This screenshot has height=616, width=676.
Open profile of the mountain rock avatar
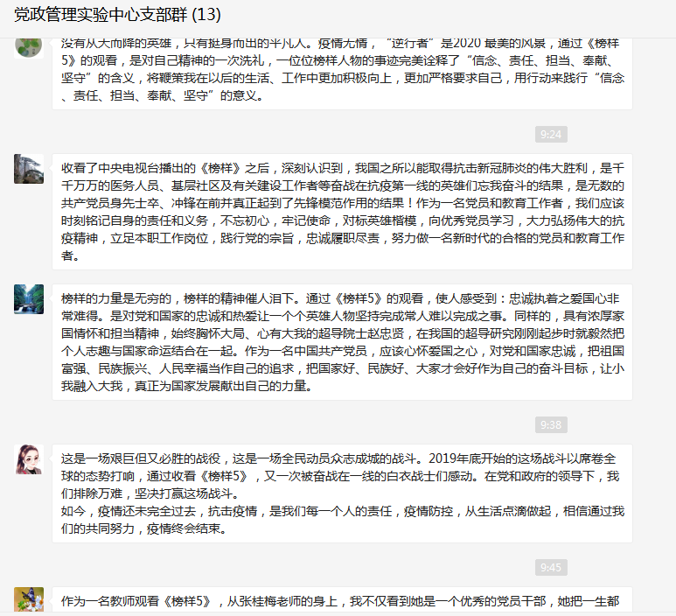click(29, 169)
